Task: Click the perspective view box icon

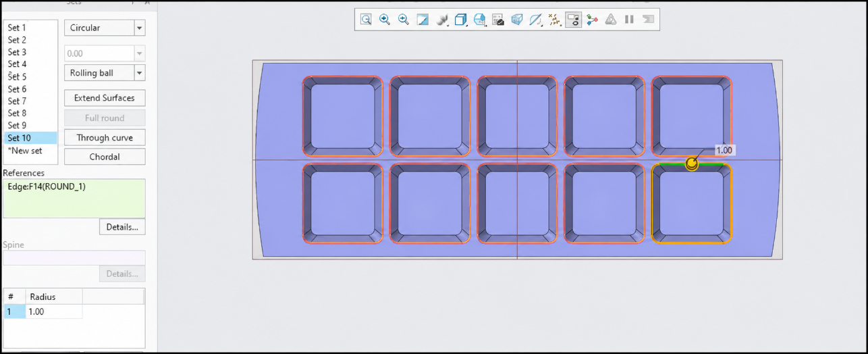Action: 517,20
